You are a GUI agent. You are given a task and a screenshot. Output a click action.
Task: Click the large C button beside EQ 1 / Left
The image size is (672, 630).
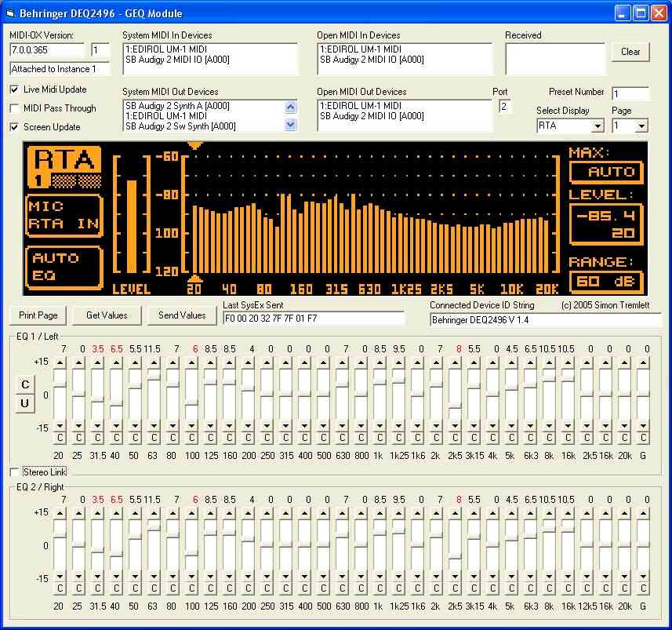(25, 384)
